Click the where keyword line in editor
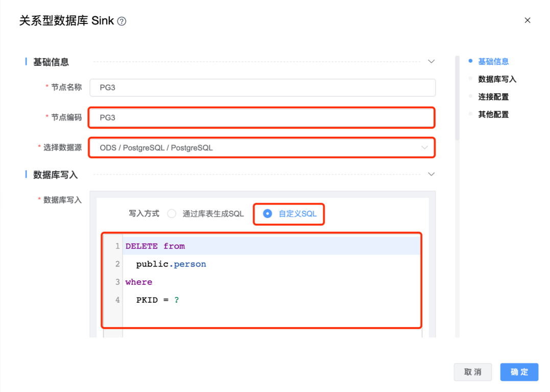Viewport: 550px width, 392px height. tap(139, 282)
